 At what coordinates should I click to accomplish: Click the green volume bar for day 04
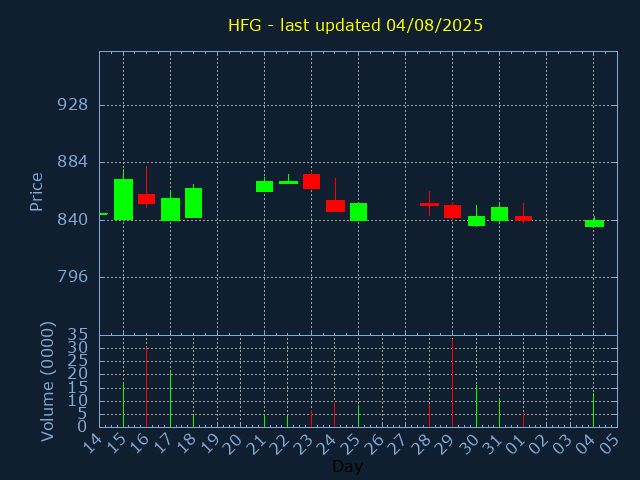(x=593, y=410)
